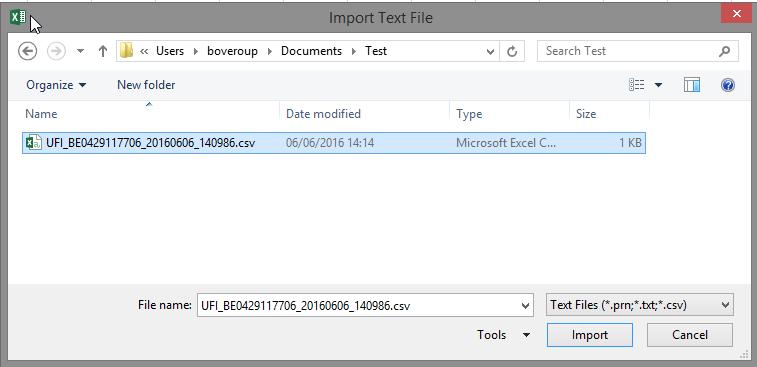
Task: Go back with the Back arrow button
Action: pos(28,51)
